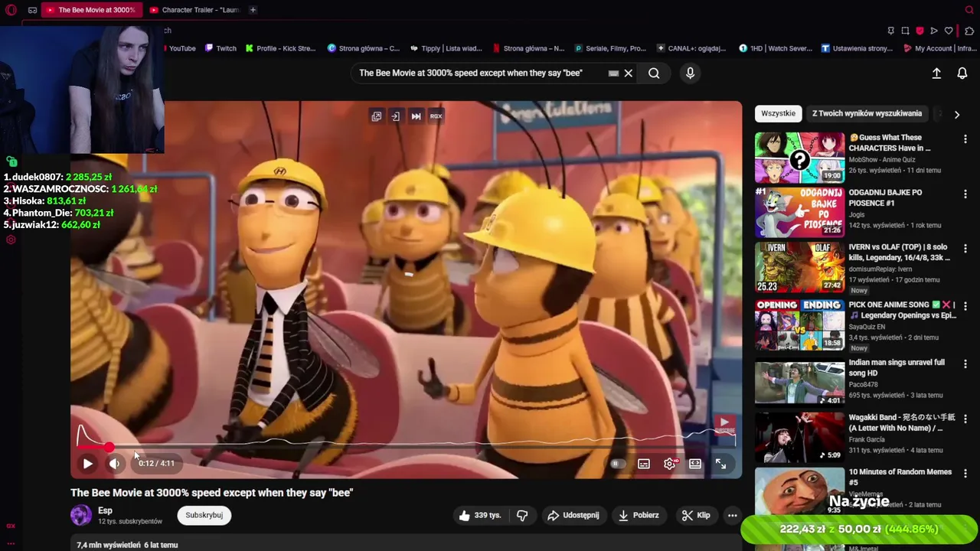Click the Pobierz download button
The width and height of the screenshot is (980, 551).
(x=637, y=515)
